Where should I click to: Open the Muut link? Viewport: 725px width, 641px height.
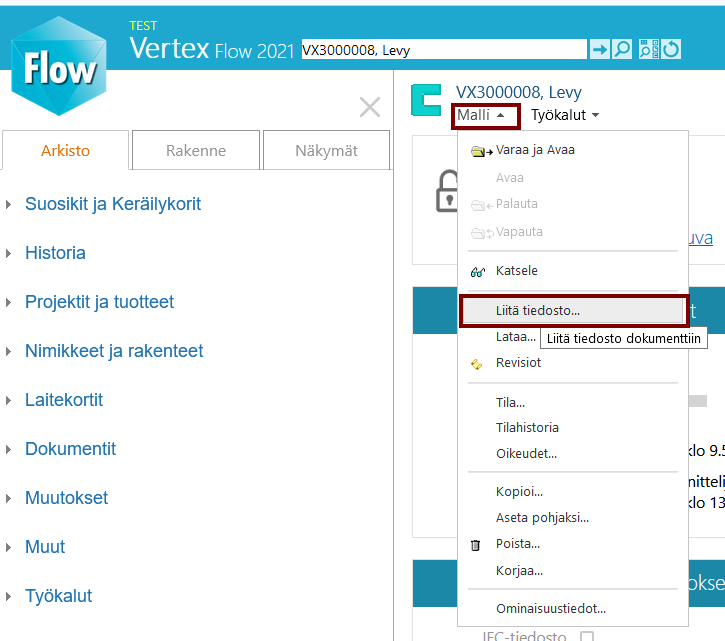45,547
